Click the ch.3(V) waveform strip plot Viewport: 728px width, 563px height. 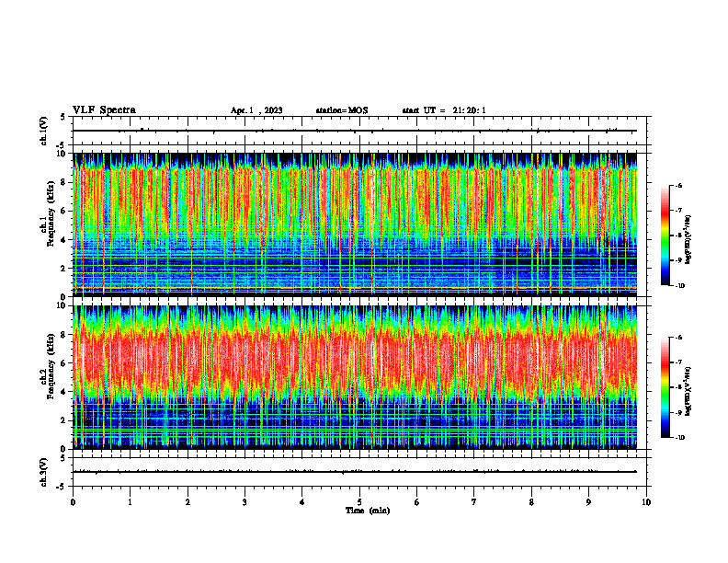click(x=361, y=472)
